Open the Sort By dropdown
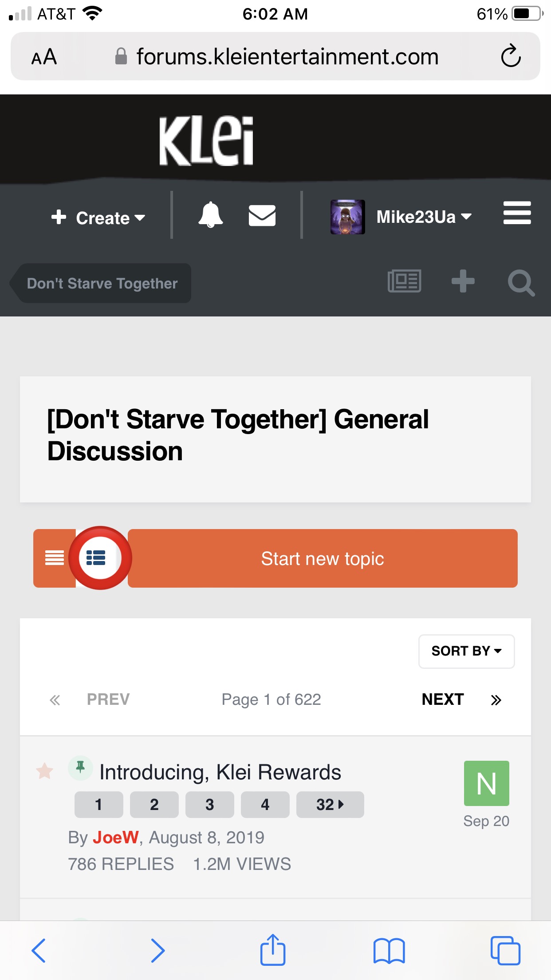Image resolution: width=551 pixels, height=980 pixels. 466,651
